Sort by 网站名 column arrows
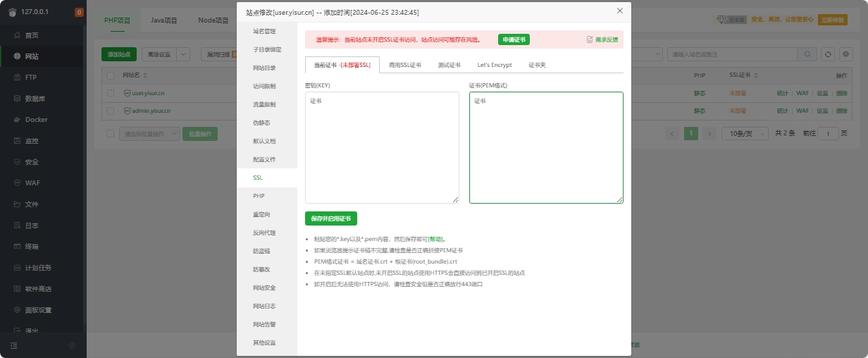This screenshot has height=358, width=868. click(146, 75)
